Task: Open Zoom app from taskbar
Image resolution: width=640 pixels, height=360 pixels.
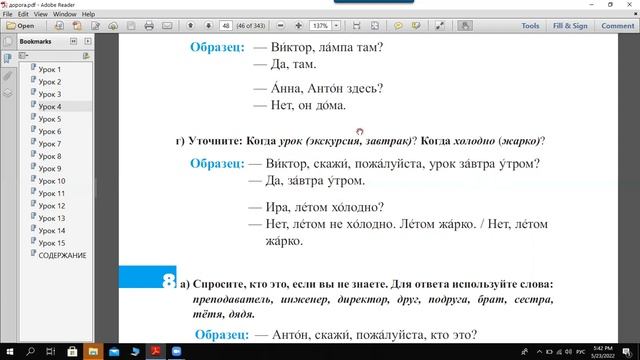Action: click(x=176, y=351)
